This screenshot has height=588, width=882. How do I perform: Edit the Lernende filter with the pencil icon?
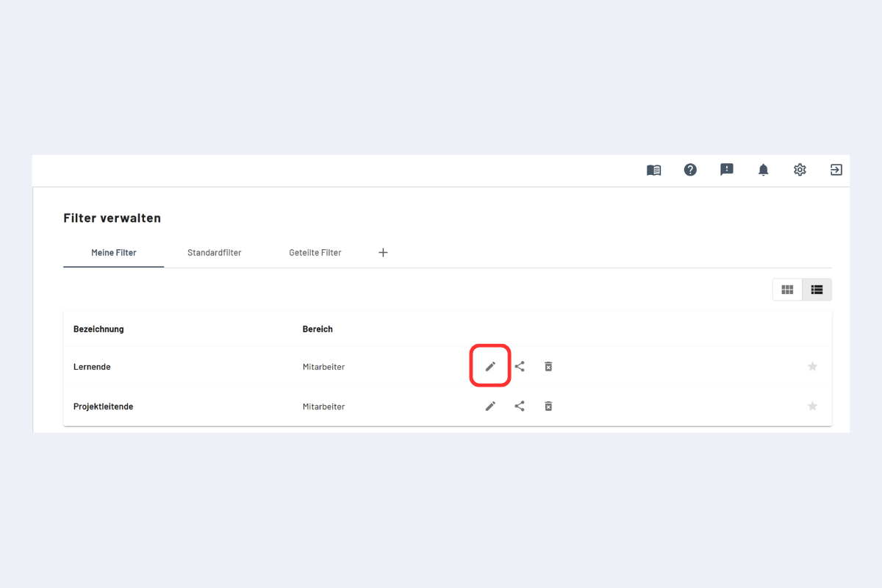click(490, 365)
